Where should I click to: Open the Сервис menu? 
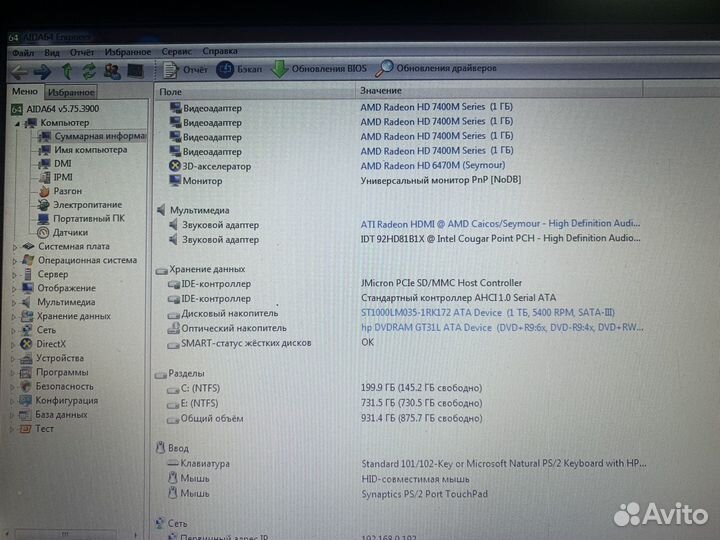[x=176, y=51]
